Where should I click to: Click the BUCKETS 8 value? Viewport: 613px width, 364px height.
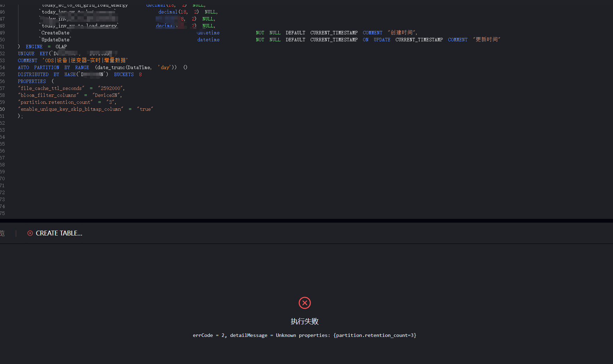(x=128, y=74)
